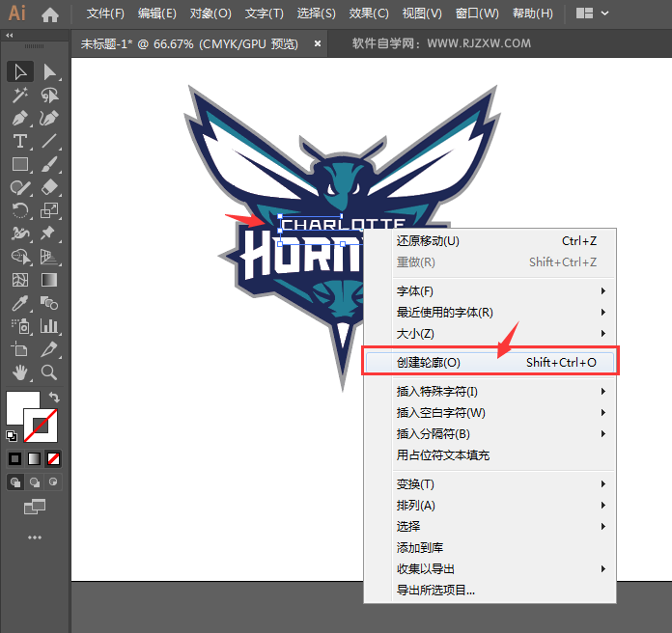This screenshot has width=672, height=633.
Task: Open the 对象(O) menu
Action: (x=210, y=14)
